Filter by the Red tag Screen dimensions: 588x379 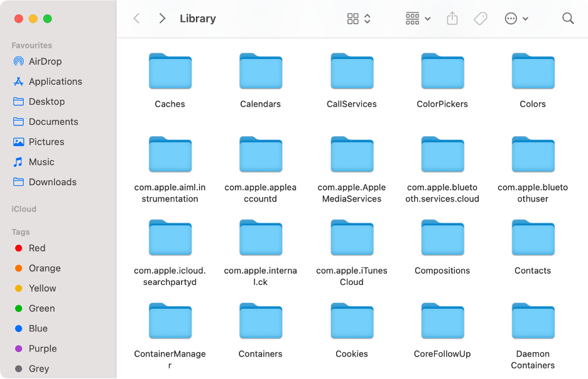30,248
